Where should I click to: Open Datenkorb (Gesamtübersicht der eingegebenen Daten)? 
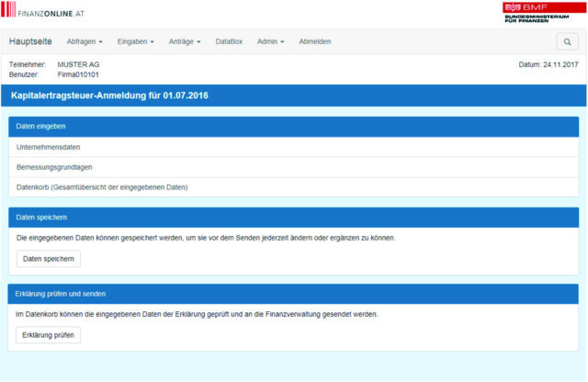293,187
